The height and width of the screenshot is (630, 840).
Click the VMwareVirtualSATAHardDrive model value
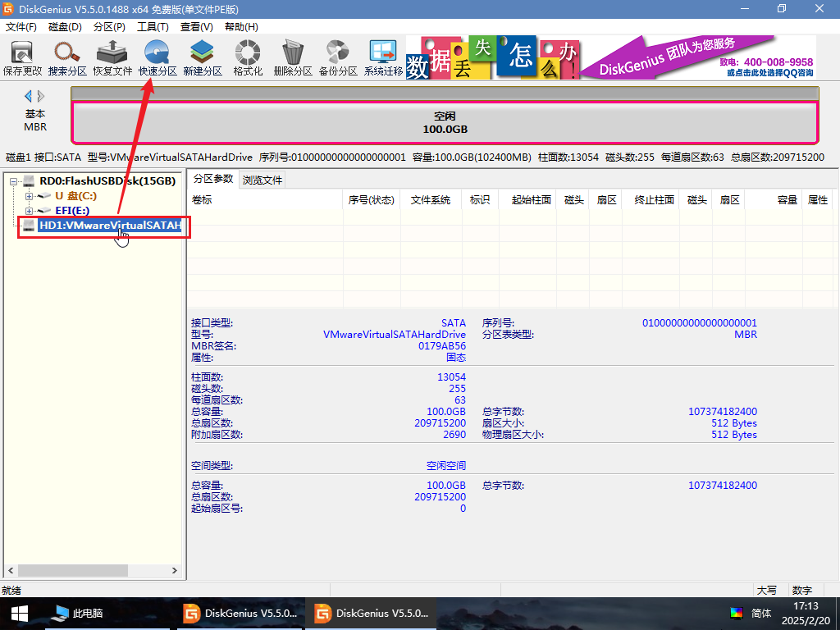(x=395, y=335)
